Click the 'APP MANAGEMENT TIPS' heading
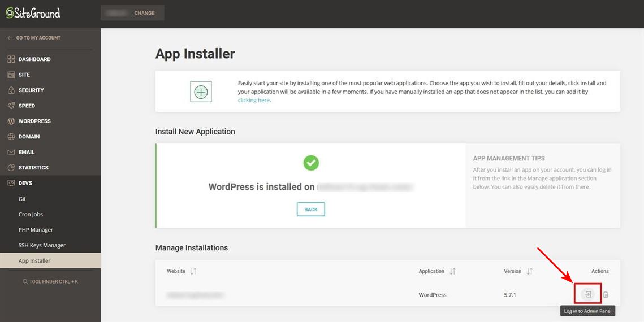The height and width of the screenshot is (322, 644). pos(509,158)
